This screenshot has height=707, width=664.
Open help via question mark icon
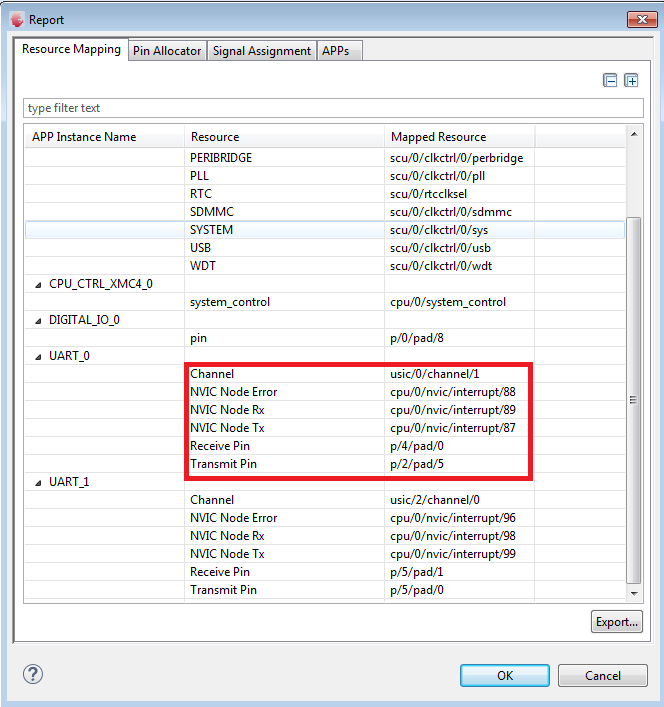tap(33, 675)
